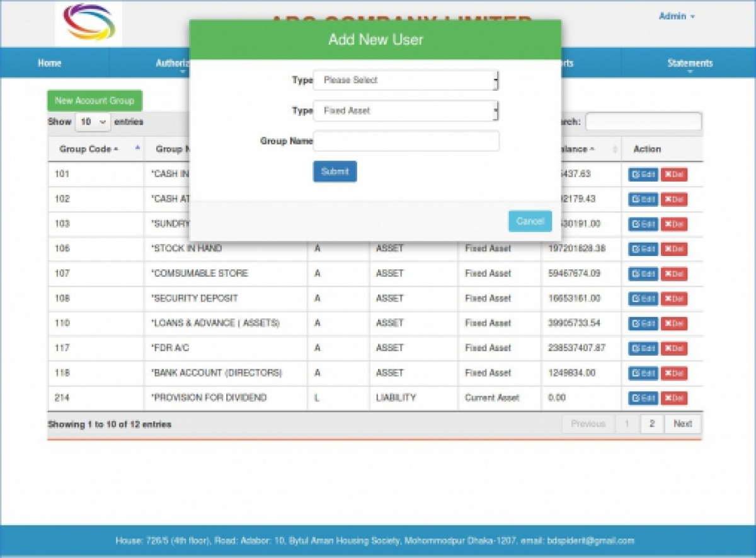756x558 pixels.
Task: Submit the Add New User form
Action: (335, 171)
